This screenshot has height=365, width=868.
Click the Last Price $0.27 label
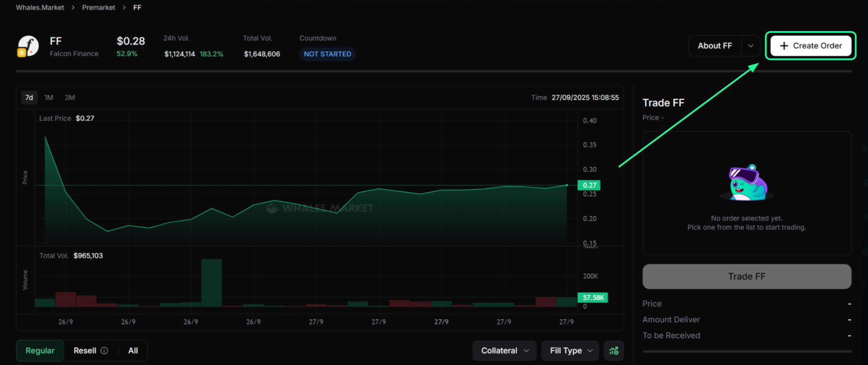tap(66, 118)
